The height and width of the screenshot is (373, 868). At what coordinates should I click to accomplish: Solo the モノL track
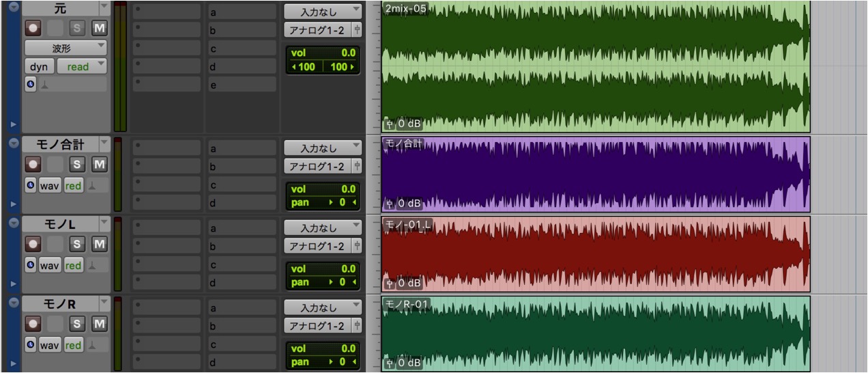[78, 244]
